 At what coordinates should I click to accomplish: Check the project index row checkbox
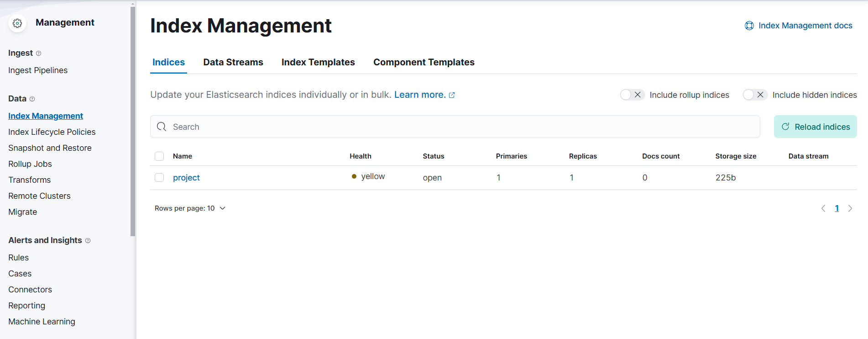coord(159,177)
